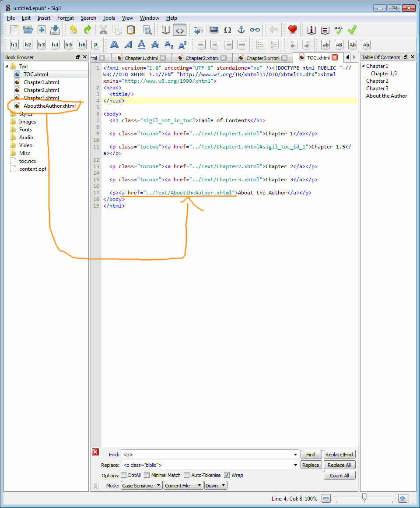Click the red heart Donate icon
420x508 pixels.
tap(293, 30)
